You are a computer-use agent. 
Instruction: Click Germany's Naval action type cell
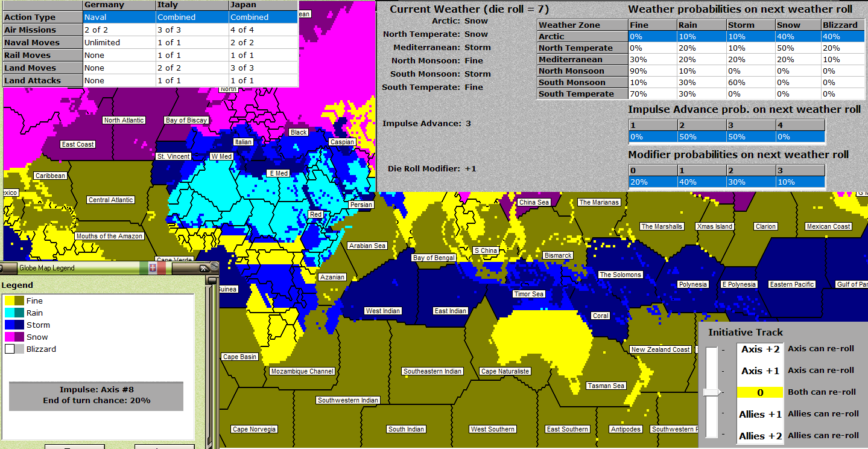pos(119,18)
